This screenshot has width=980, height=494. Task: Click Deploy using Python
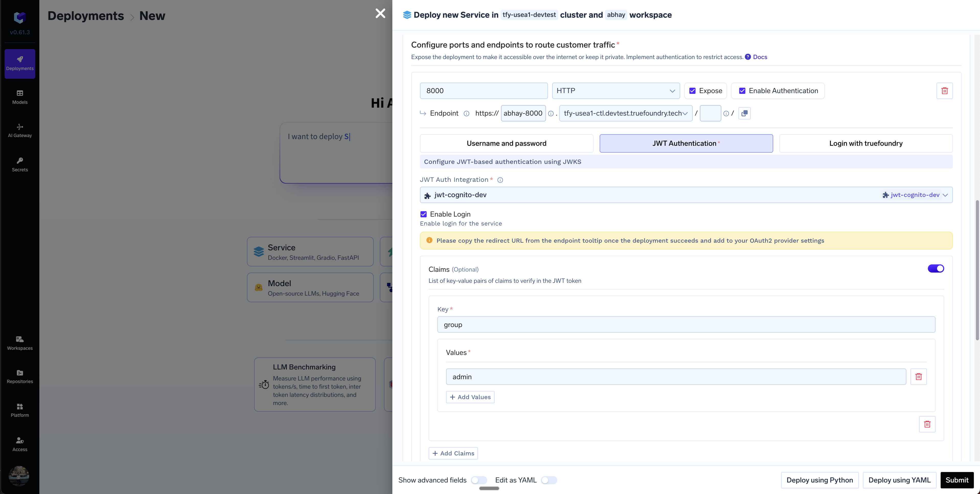pyautogui.click(x=819, y=480)
